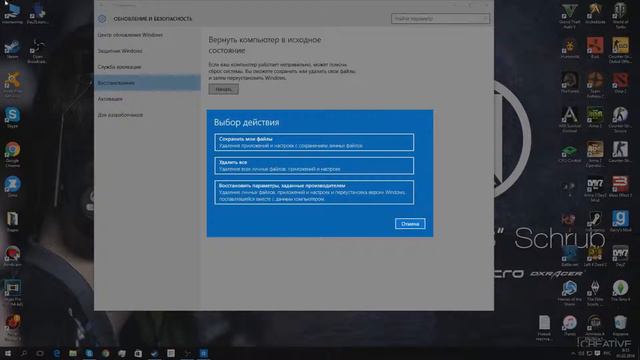
Task: Click the settings gear icon in header
Action: 102,19
